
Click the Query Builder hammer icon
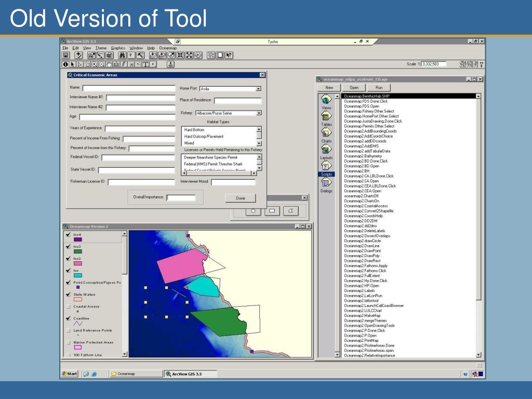pos(140,55)
